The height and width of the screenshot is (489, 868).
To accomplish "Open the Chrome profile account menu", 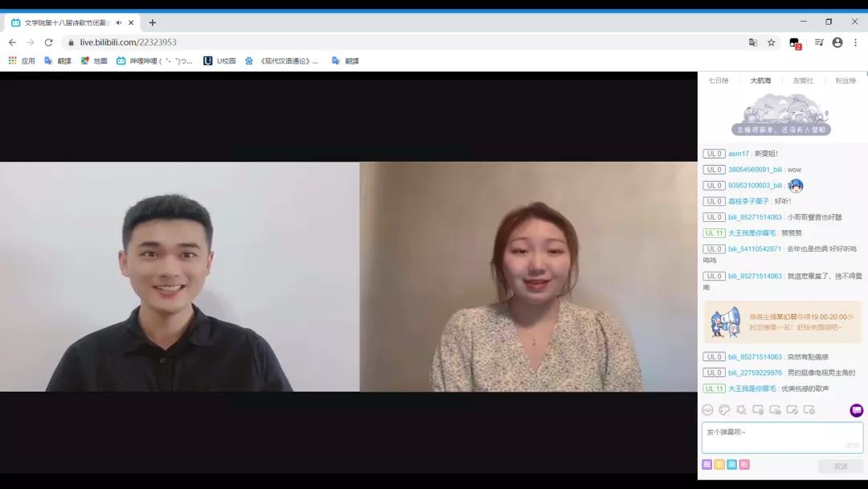I will pos(837,43).
